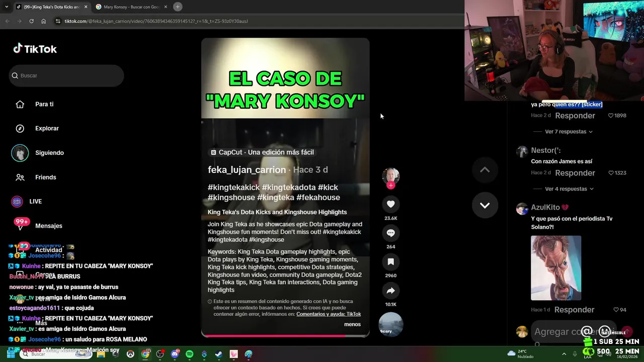Open comments with the speech bubble icon
Viewport: 644px width, 362px height.
click(391, 233)
